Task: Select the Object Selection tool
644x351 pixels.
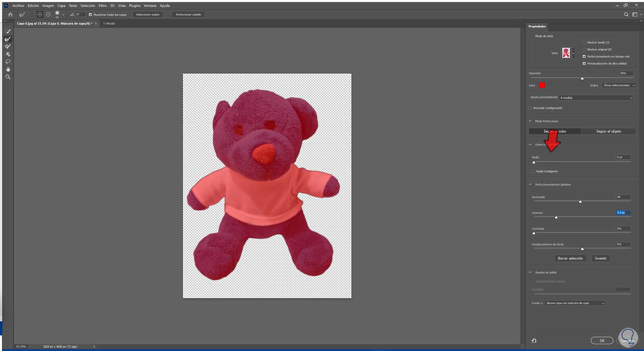Action: 8,54
